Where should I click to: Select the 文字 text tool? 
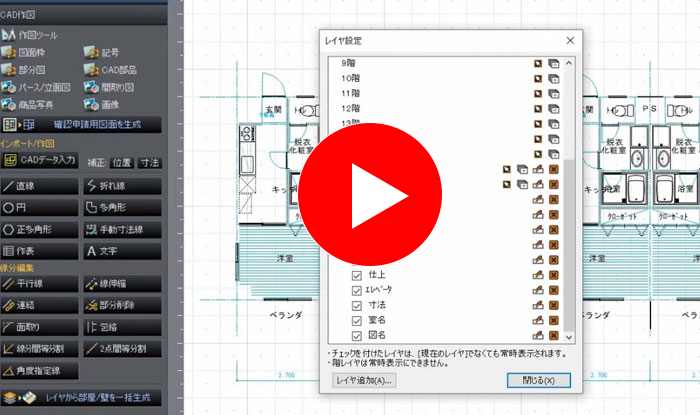pyautogui.click(x=122, y=251)
